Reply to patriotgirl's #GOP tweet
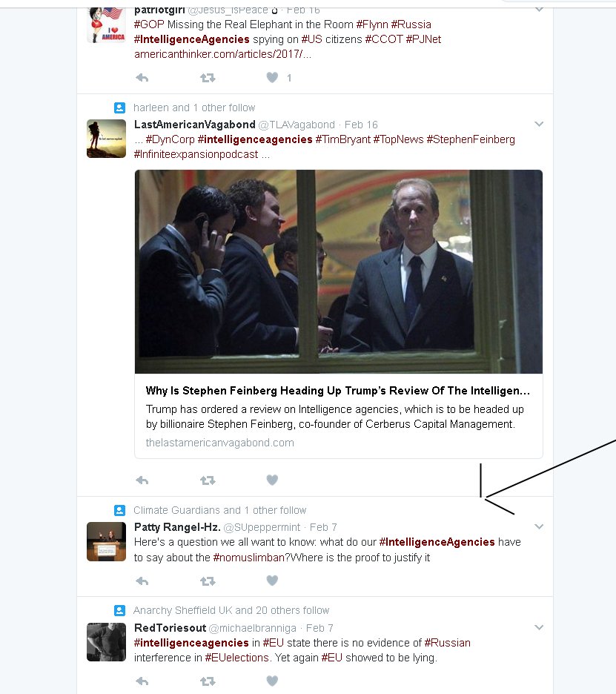Screen dimensions: 616x694 [142, 78]
